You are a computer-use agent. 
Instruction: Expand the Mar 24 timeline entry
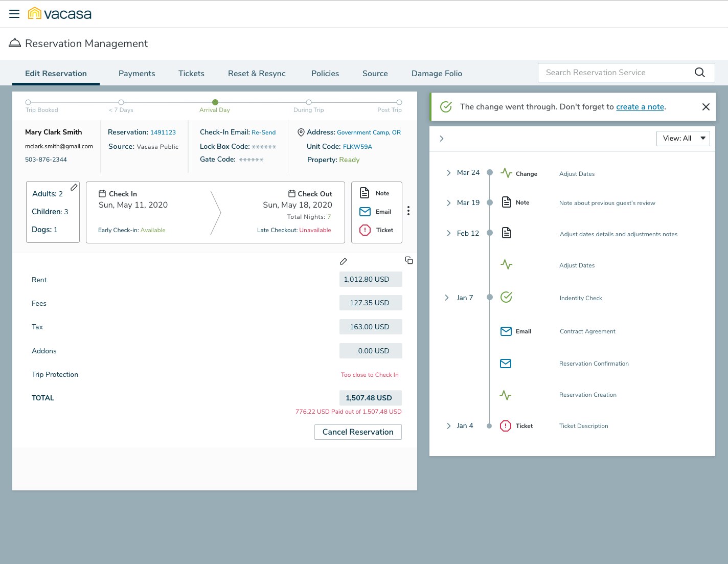(448, 173)
